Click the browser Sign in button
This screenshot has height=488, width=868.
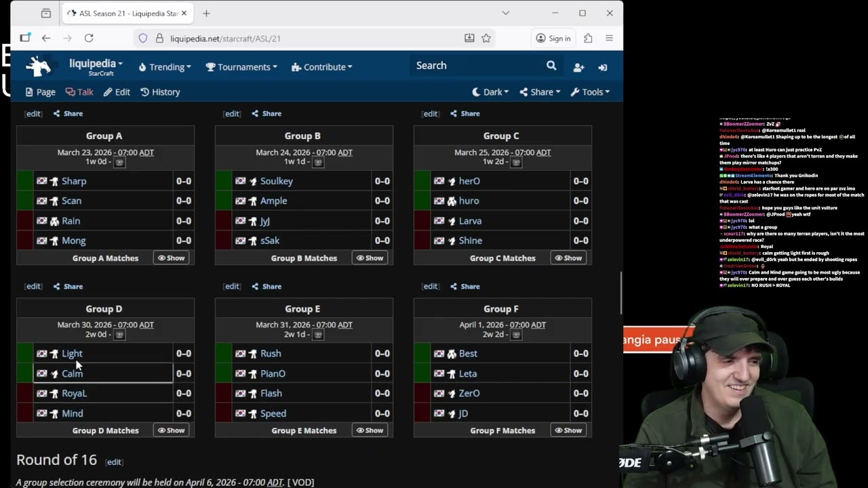point(553,38)
